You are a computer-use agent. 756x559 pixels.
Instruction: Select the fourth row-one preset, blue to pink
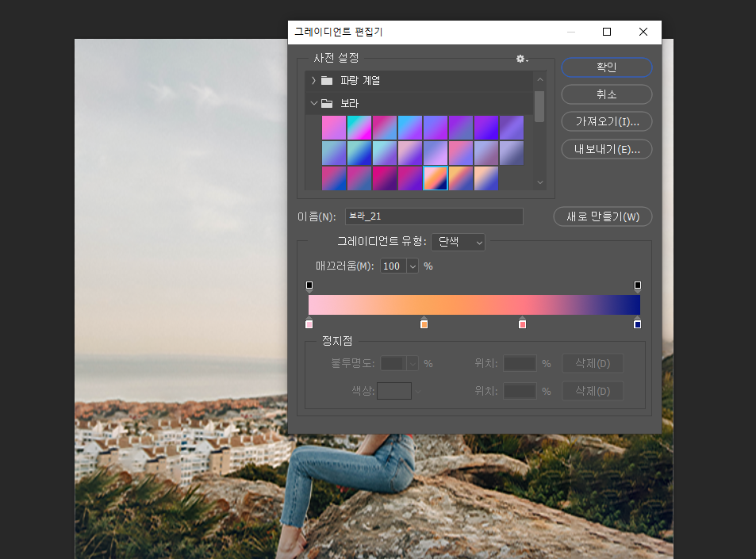click(x=410, y=128)
